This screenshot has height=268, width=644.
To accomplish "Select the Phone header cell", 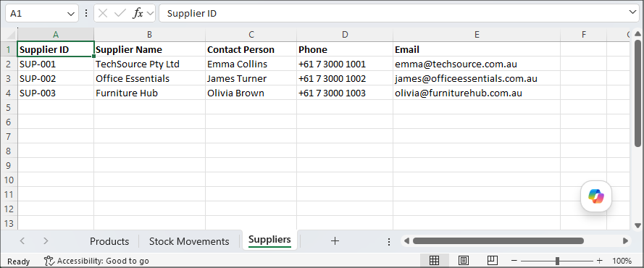I will (345, 49).
